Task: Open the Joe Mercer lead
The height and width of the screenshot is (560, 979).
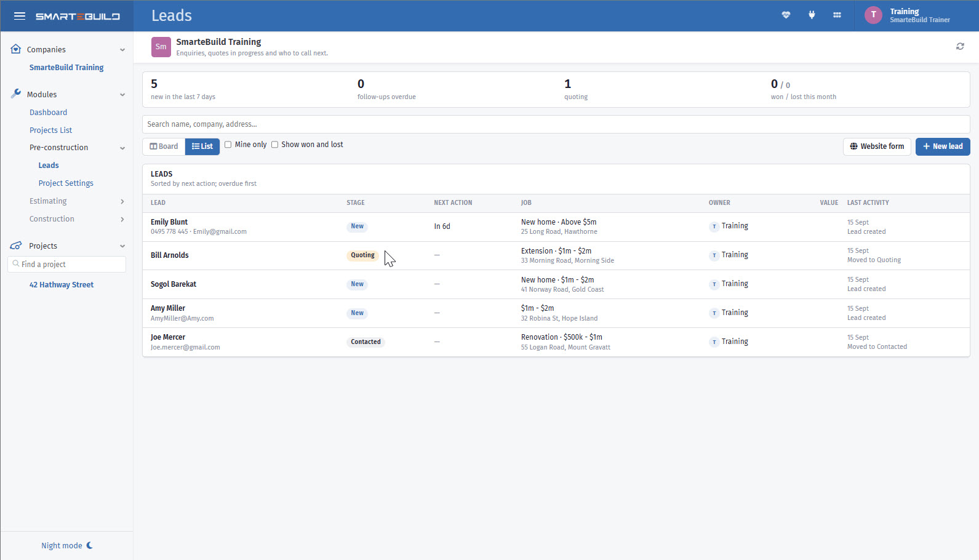Action: (x=168, y=337)
